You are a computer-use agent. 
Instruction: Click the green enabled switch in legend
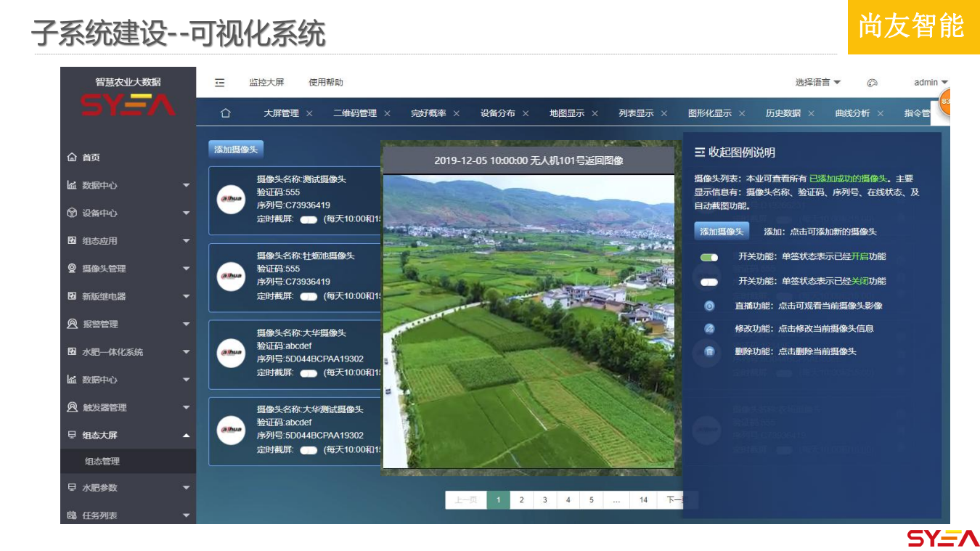[709, 257]
